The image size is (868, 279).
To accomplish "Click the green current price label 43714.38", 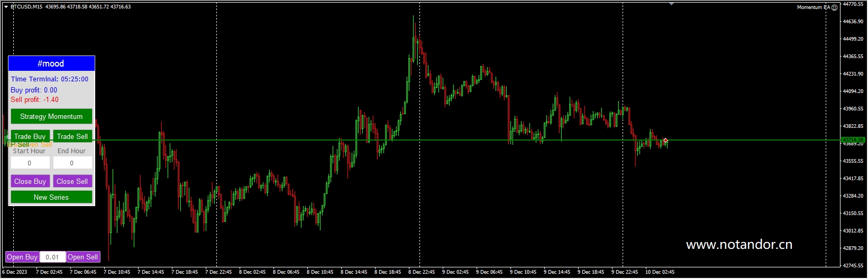I will tap(853, 140).
